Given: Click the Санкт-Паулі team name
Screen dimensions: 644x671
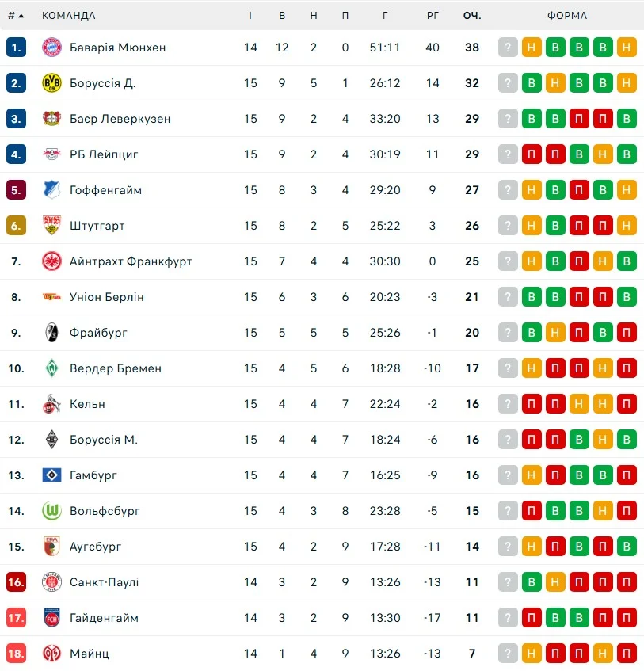Looking at the screenshot, I should coord(104,582).
